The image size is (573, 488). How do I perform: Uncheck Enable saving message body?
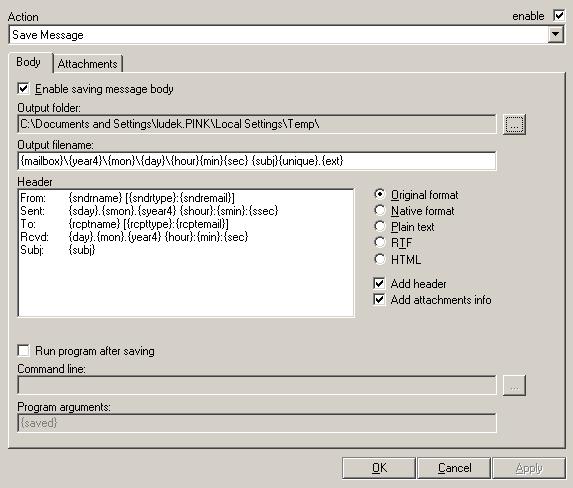point(23,89)
